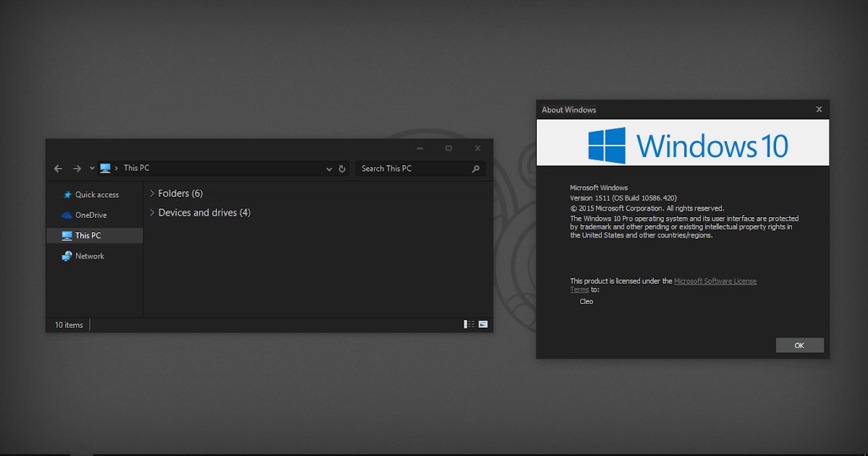Viewport: 868px width, 456px height.
Task: Click the Windows 10 logo banner
Action: tap(683, 143)
